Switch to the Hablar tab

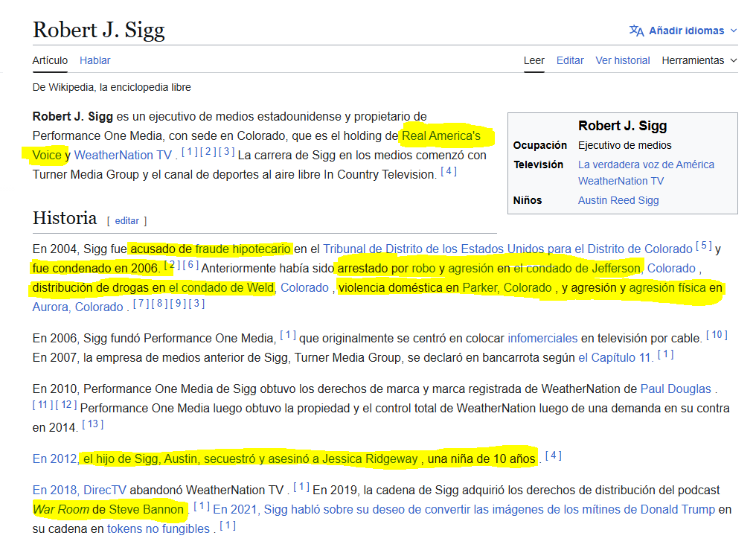click(x=94, y=60)
